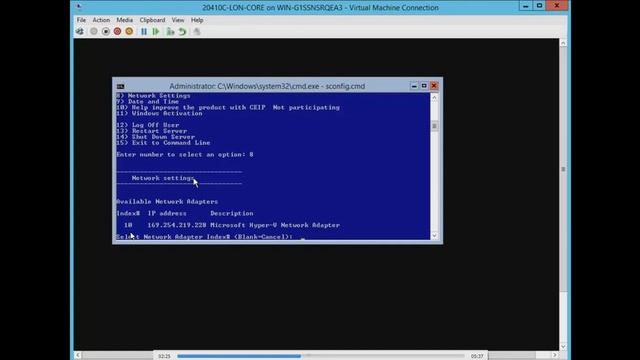Open the cmd.exe window system icon

click(x=120, y=86)
